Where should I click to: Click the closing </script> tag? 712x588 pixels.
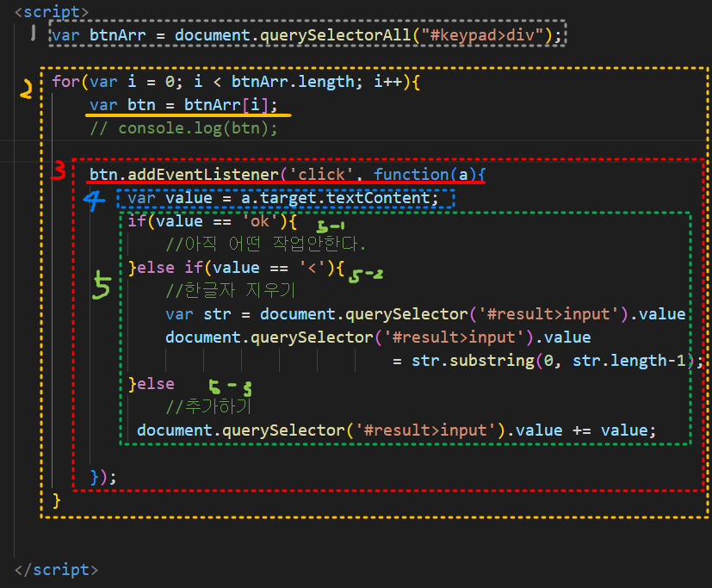(x=56, y=569)
